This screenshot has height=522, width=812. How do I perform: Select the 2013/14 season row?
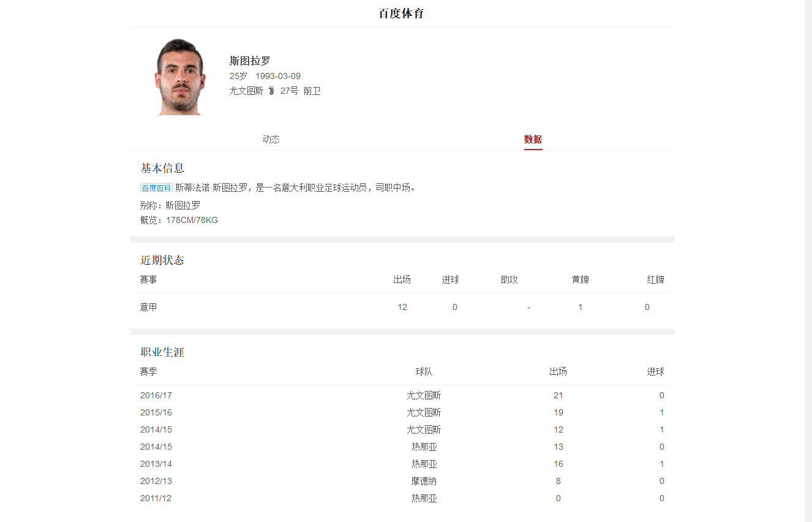[x=156, y=464]
